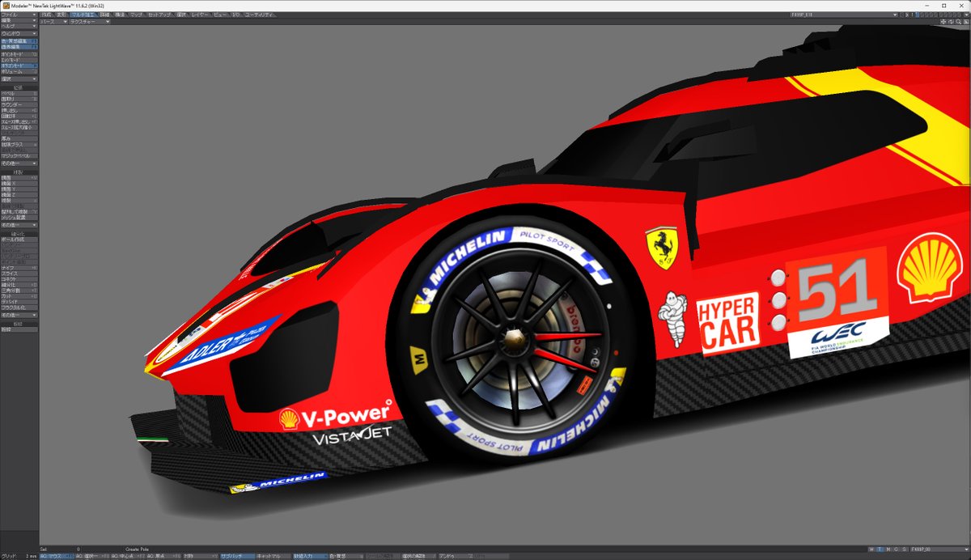Click the フラクタル化 button
This screenshot has width=971, height=560.
tap(19, 308)
